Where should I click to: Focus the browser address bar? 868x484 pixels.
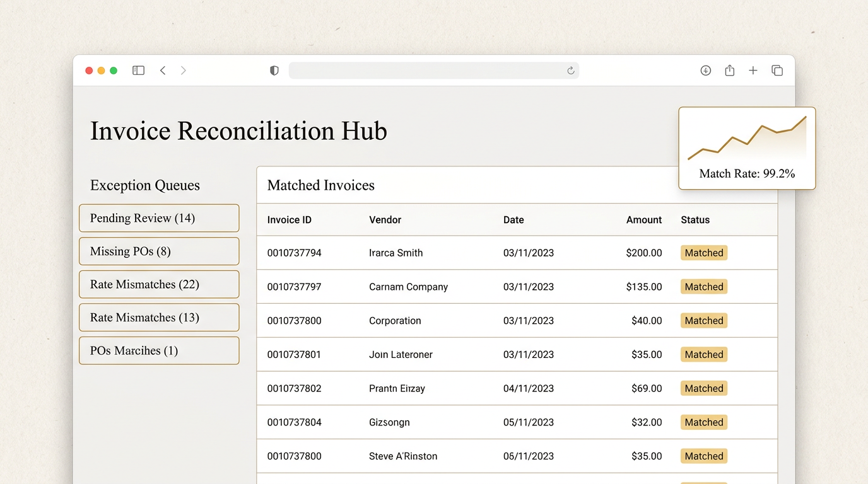(x=434, y=71)
